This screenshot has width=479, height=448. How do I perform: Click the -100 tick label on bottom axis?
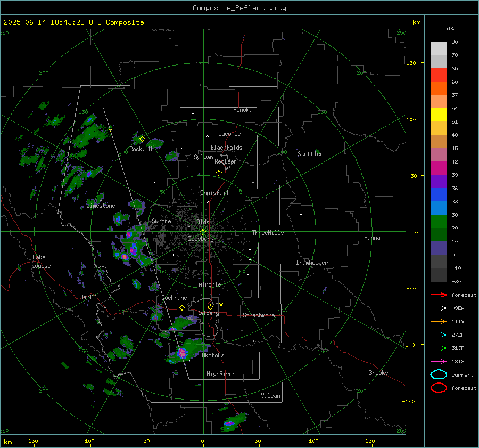coord(88,441)
